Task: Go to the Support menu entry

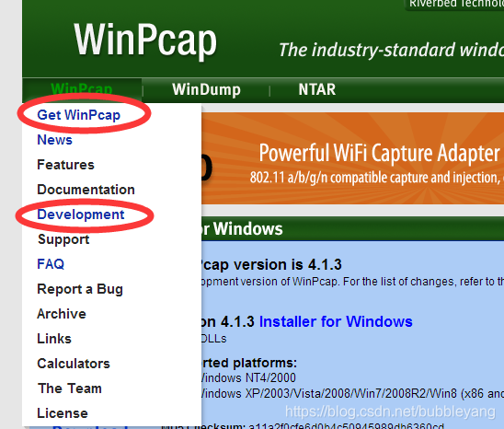Action: click(63, 239)
